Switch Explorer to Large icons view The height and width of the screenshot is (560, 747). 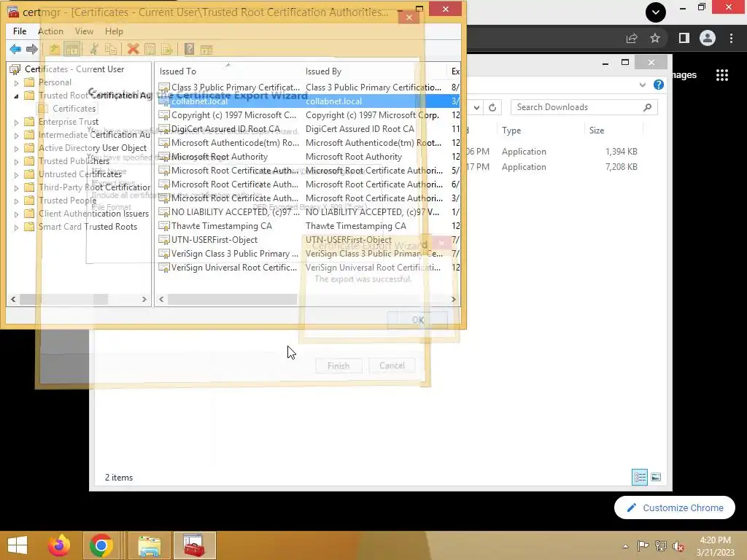point(656,477)
